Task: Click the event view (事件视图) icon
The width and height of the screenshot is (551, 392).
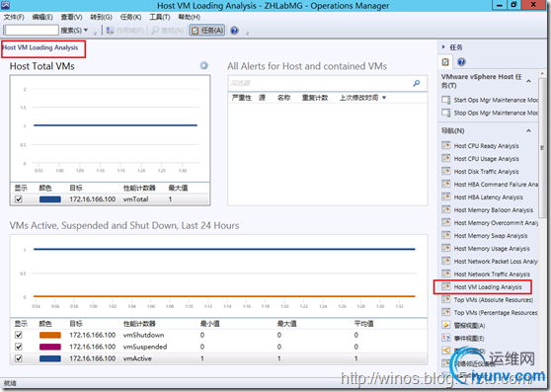Action: click(446, 338)
